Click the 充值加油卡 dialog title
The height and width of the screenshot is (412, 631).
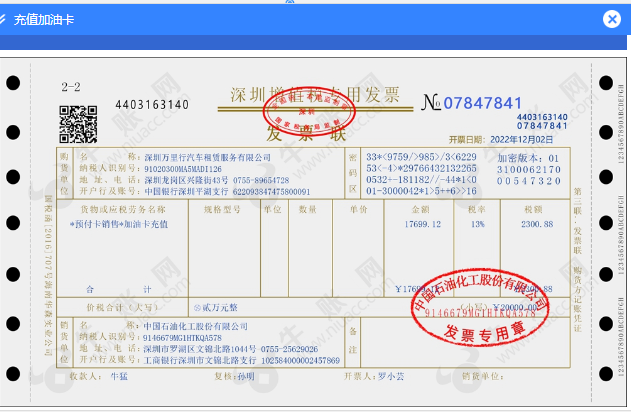[44, 20]
